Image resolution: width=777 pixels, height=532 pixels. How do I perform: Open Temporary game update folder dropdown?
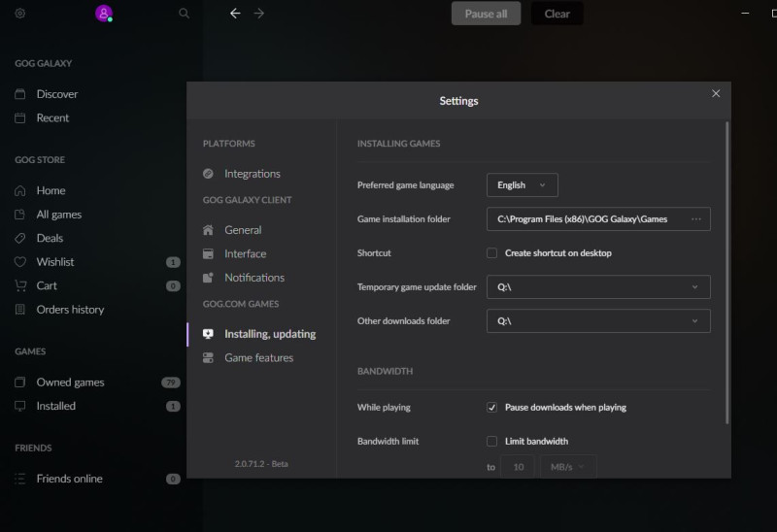click(598, 287)
